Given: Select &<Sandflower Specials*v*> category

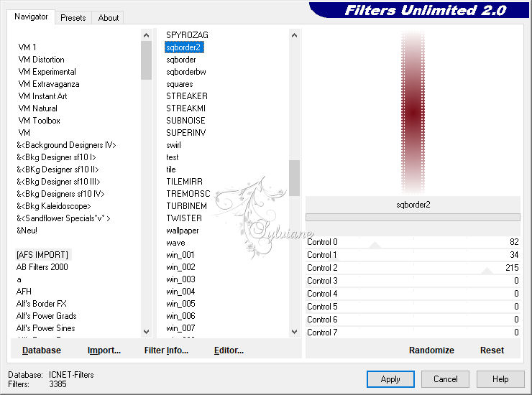Looking at the screenshot, I should point(63,218).
